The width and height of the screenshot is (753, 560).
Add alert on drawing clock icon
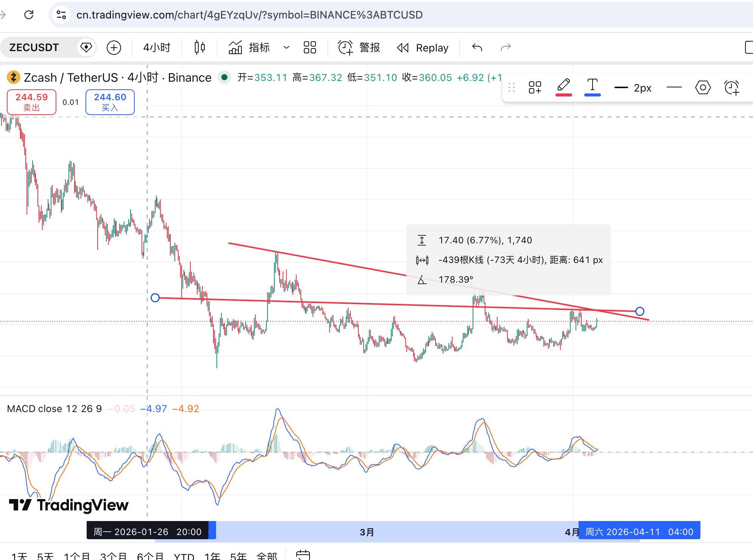point(731,88)
